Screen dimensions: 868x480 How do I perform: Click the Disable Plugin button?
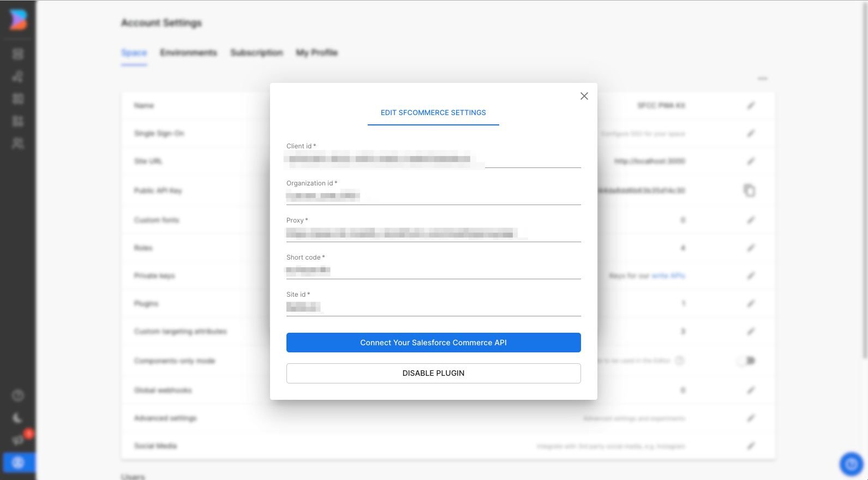click(x=433, y=373)
